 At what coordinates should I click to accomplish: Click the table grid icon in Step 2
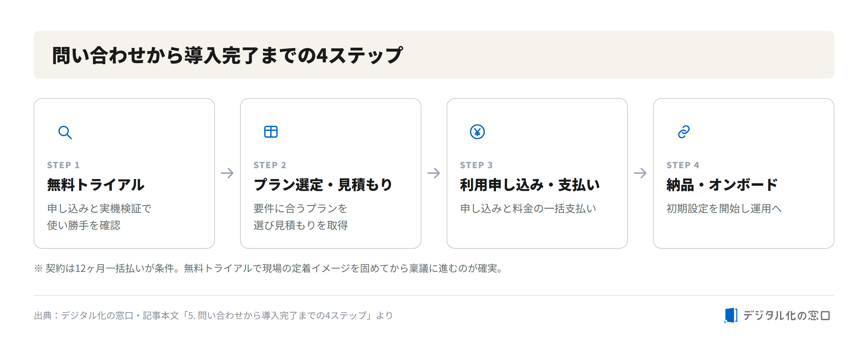click(x=271, y=132)
